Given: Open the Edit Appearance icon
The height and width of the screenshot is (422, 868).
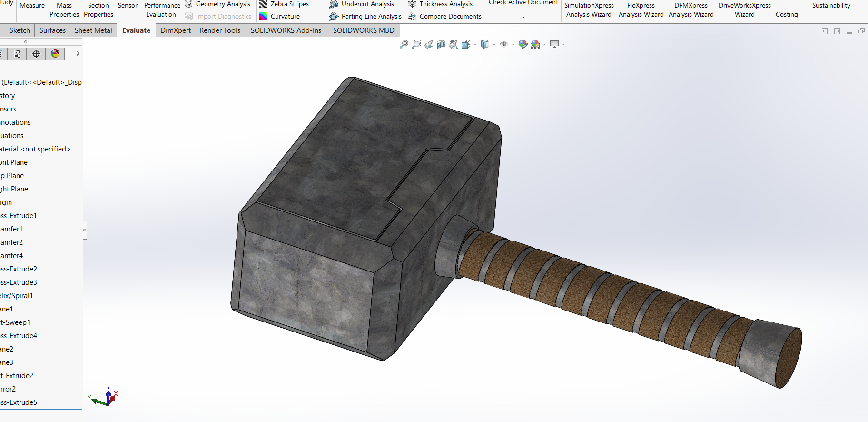Looking at the screenshot, I should click(523, 44).
